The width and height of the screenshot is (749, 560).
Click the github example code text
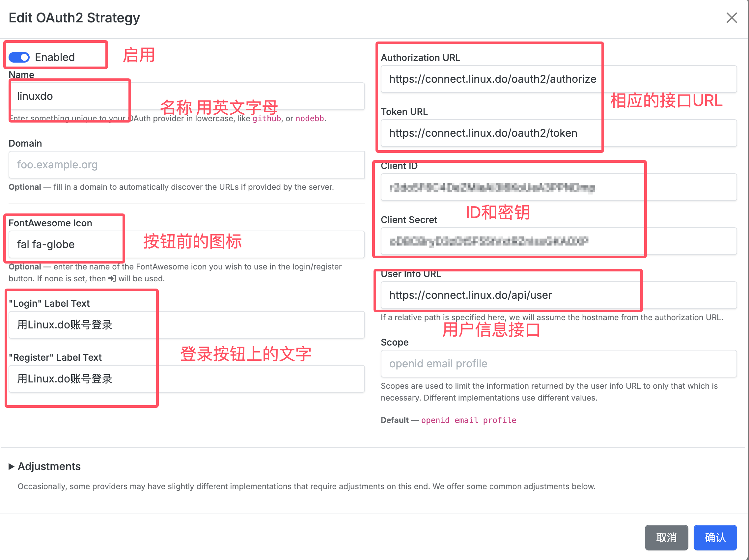coord(267,119)
